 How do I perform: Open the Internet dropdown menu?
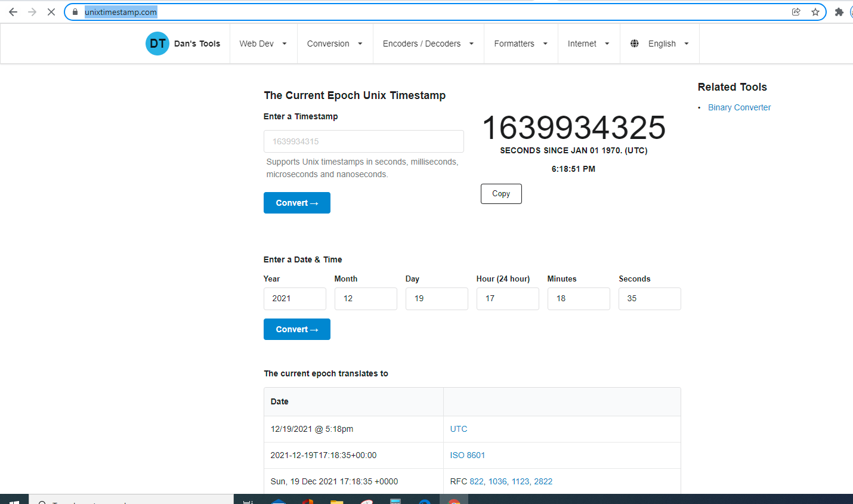click(589, 44)
